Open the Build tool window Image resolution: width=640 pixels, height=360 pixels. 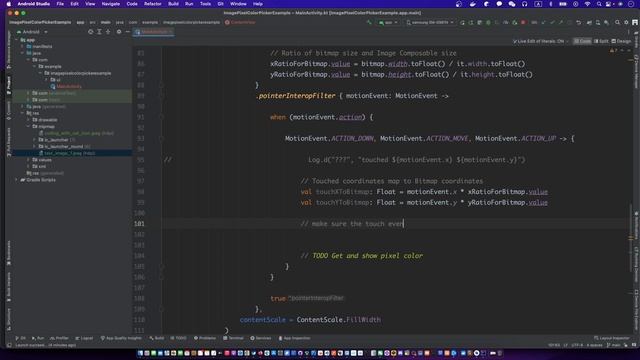click(157, 338)
